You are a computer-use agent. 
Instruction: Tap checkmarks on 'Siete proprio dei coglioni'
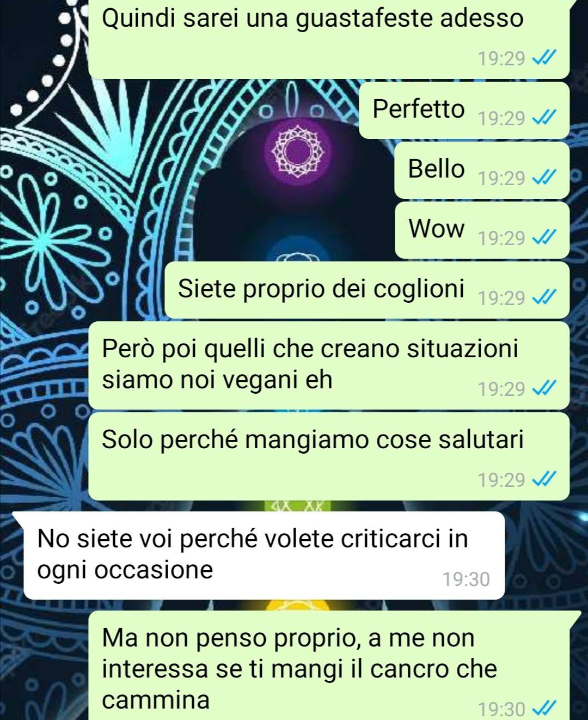click(543, 297)
